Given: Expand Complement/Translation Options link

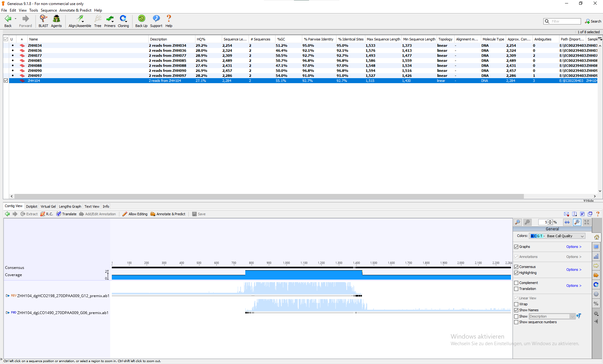Looking at the screenshot, I should [574, 286].
